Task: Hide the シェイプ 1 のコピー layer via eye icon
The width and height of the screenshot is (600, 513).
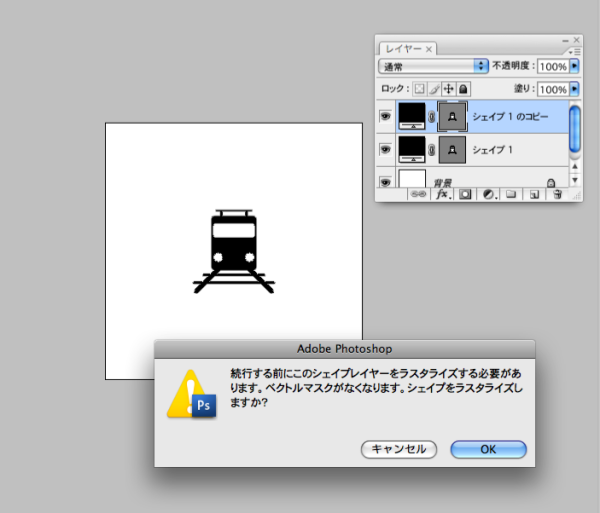Action: click(x=386, y=116)
